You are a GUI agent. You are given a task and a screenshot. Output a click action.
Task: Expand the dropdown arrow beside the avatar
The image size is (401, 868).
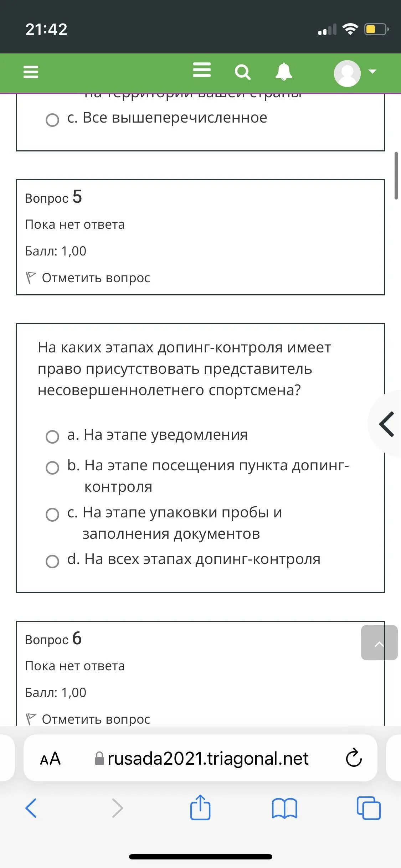click(x=372, y=72)
